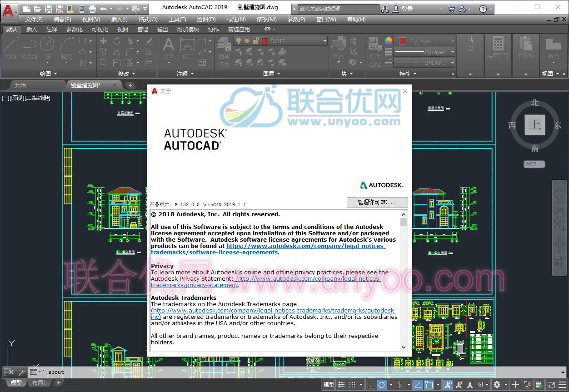Image resolution: width=569 pixels, height=392 pixels.
Task: Select the Polyline tool
Action: coord(29,48)
